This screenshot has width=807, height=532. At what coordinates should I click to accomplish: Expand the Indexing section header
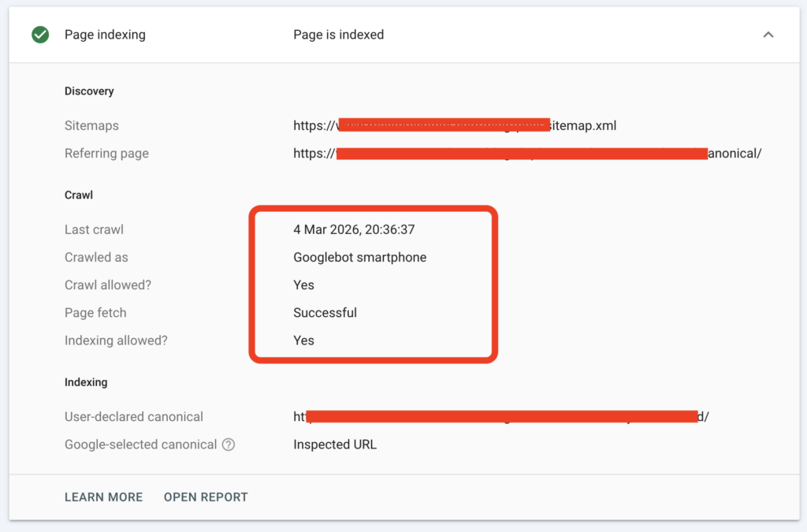tap(86, 382)
